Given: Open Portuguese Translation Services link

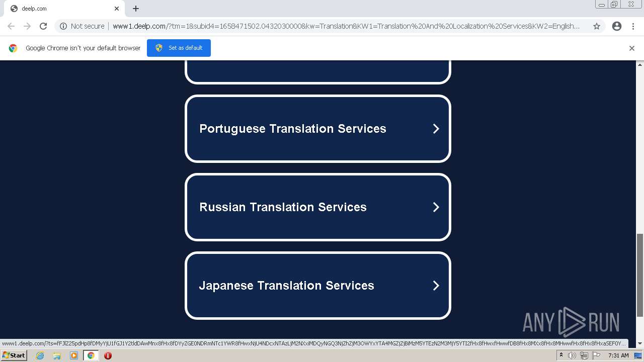Looking at the screenshot, I should point(318,129).
